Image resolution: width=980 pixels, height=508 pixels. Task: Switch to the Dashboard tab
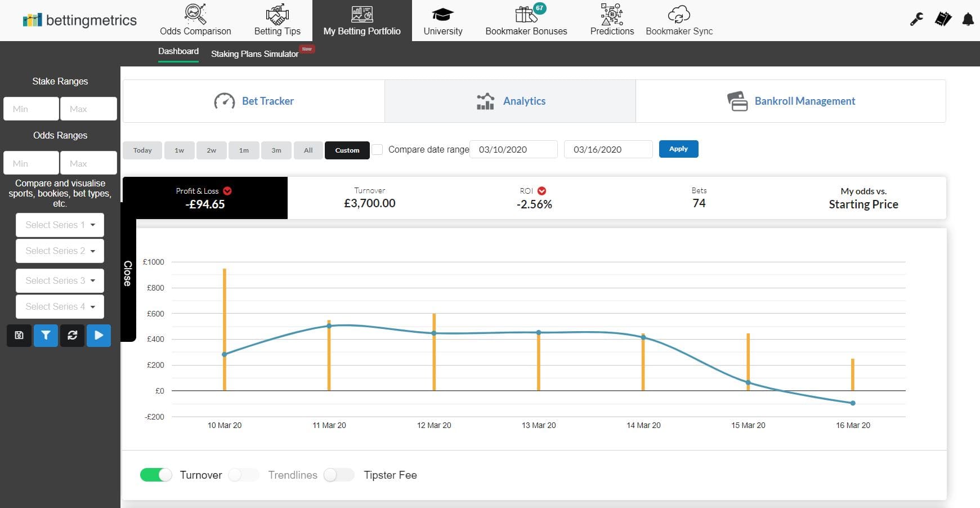[178, 51]
